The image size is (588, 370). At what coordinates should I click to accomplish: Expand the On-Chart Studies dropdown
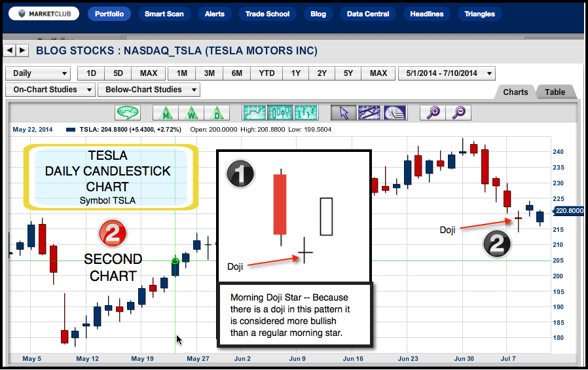50,90
